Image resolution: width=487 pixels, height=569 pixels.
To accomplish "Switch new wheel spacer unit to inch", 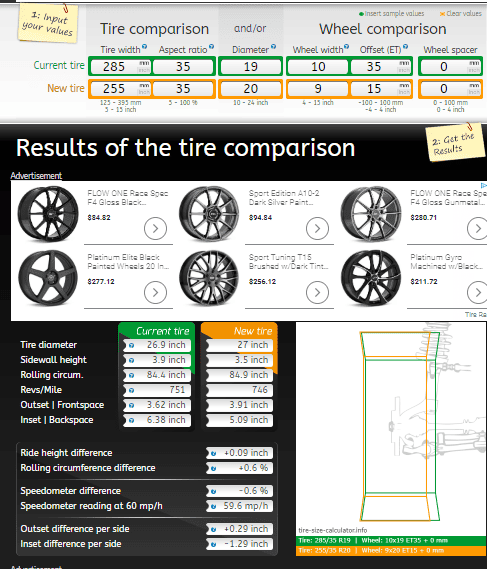I will pos(474,92).
